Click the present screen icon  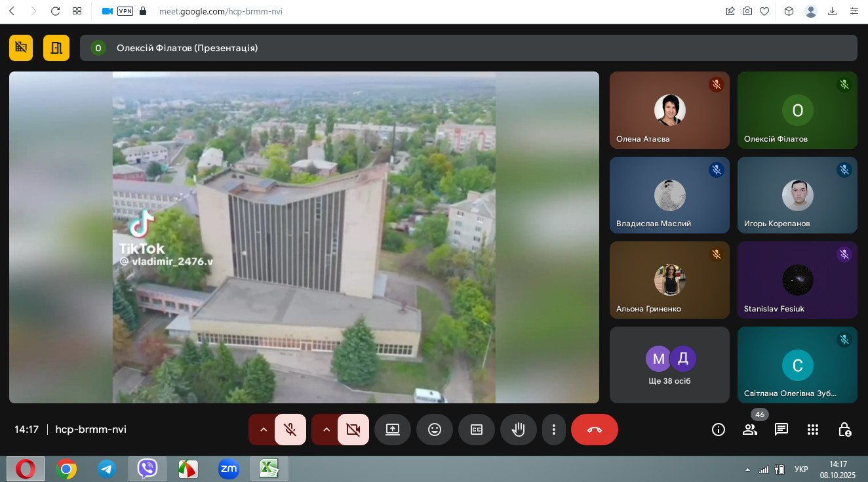point(392,430)
